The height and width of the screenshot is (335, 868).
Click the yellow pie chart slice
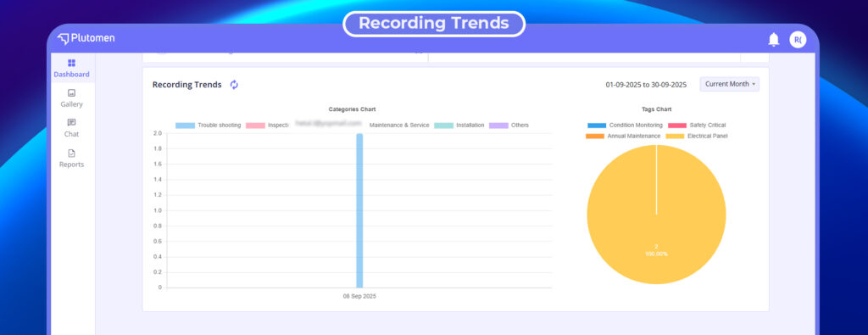pyautogui.click(x=657, y=215)
